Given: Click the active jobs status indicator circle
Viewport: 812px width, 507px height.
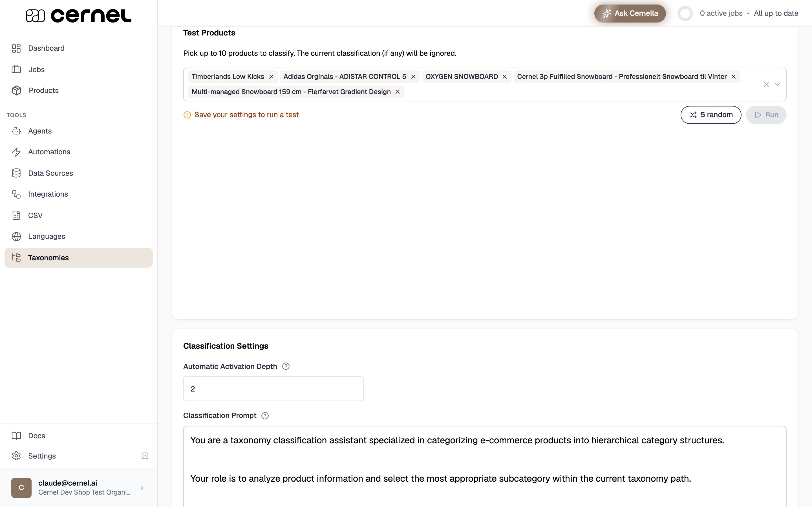Looking at the screenshot, I should [685, 14].
